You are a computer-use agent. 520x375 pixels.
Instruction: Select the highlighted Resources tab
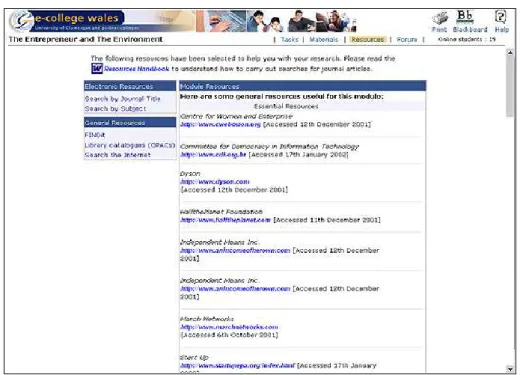(x=367, y=39)
